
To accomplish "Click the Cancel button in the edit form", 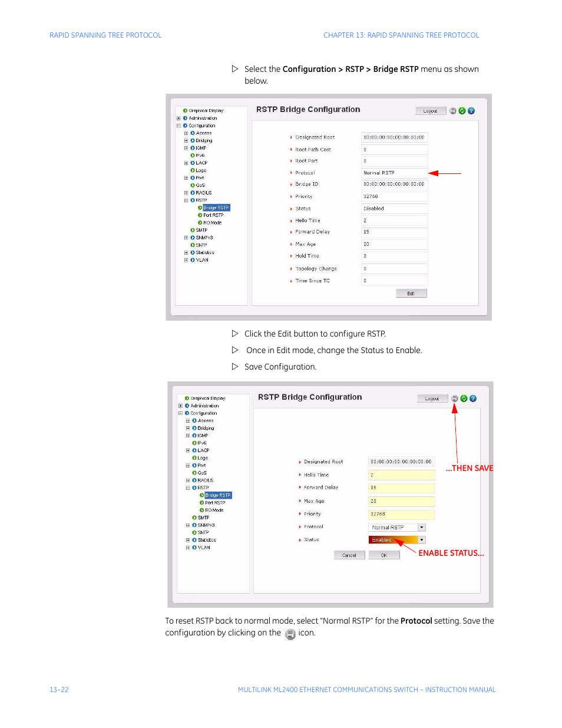I will pyautogui.click(x=349, y=555).
